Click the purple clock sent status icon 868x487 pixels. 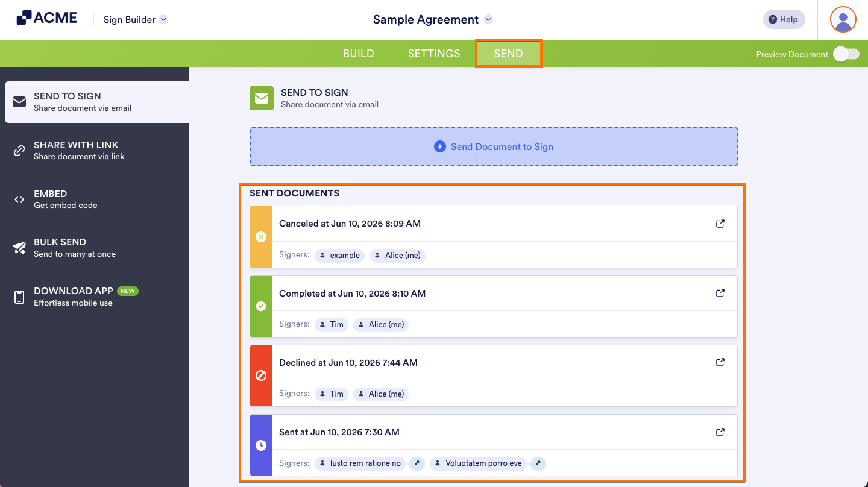tap(261, 445)
